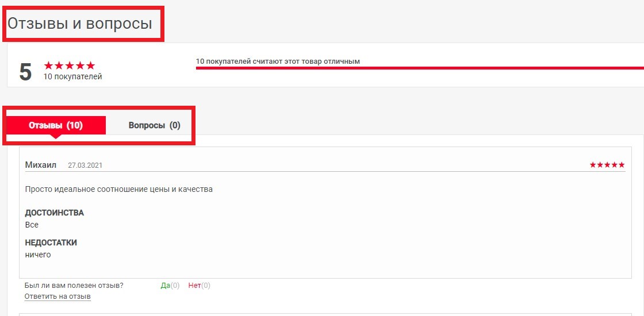Click the Отзывы и вопросы heading
Viewport: 644px width, 316px height.
point(79,24)
